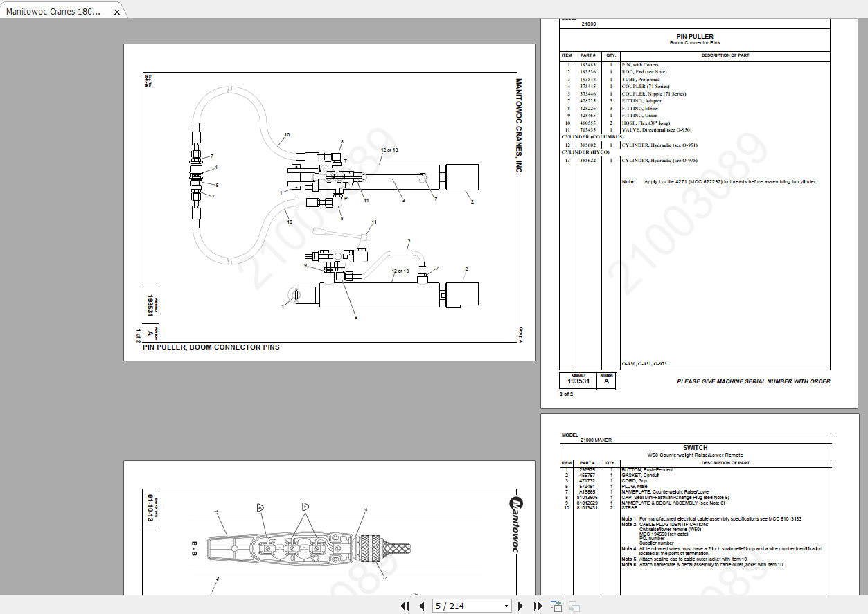Click 'VALVE, Directional (see O-950)' description
Viewport: 868px width, 614px height.
pyautogui.click(x=656, y=130)
